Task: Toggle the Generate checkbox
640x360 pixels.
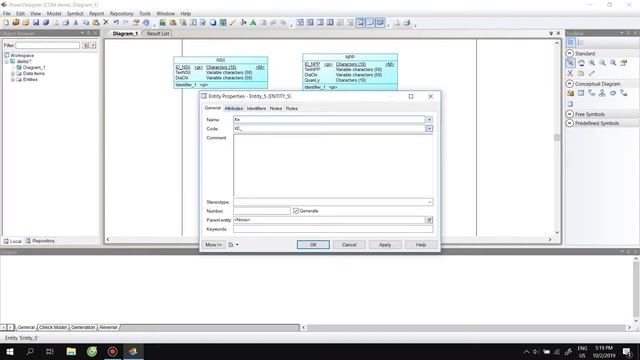Action: pos(296,211)
